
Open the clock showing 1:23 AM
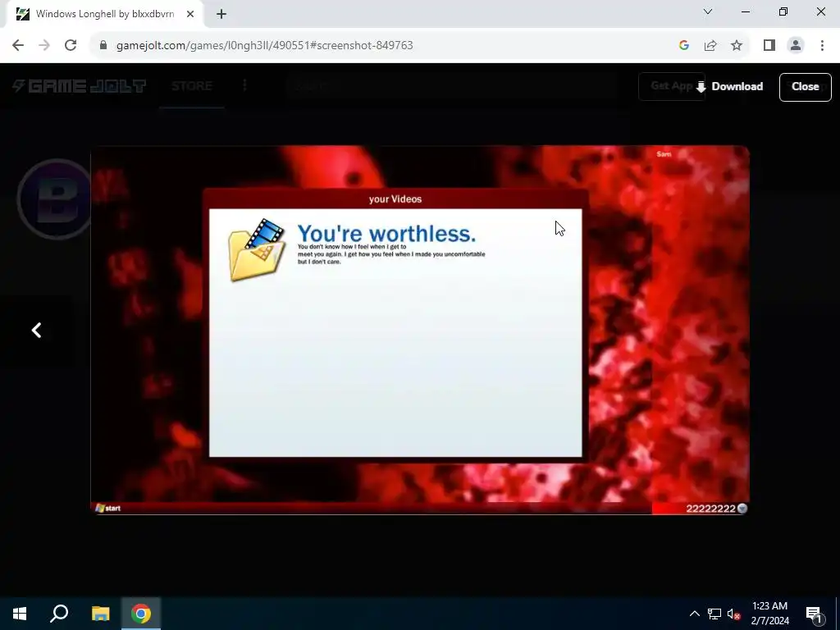pos(769,614)
